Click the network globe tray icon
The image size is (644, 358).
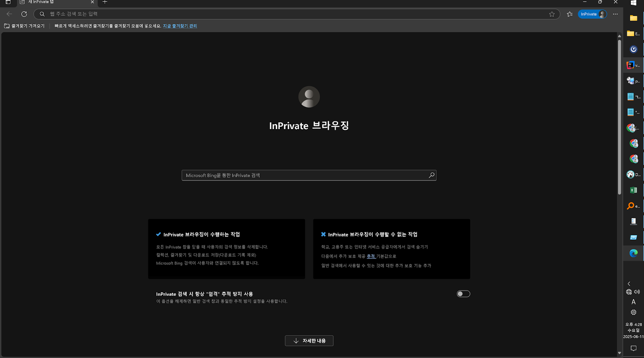coord(629,292)
